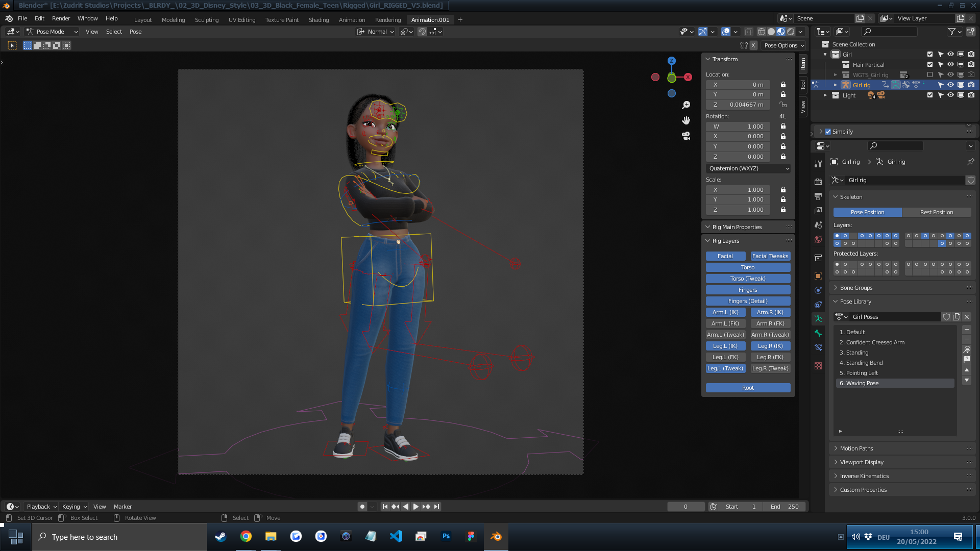The image size is (980, 551).
Task: Click the zoom magnifier viewport gizmo
Action: (x=686, y=105)
